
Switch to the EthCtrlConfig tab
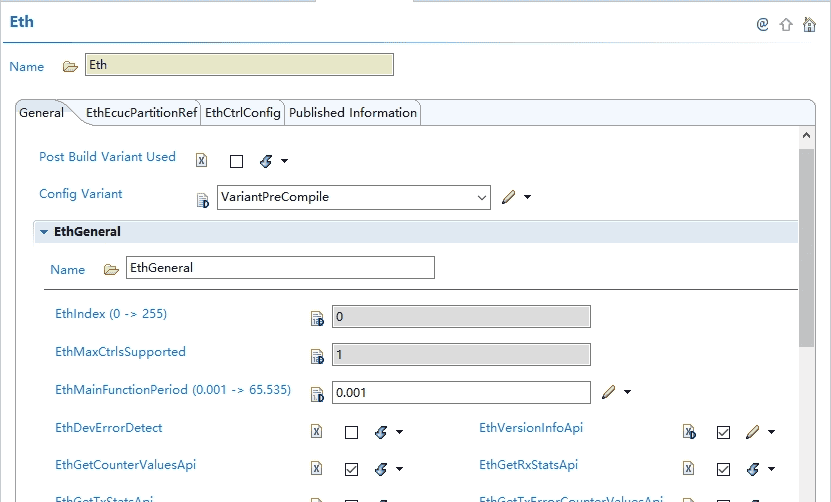pyautogui.click(x=242, y=113)
